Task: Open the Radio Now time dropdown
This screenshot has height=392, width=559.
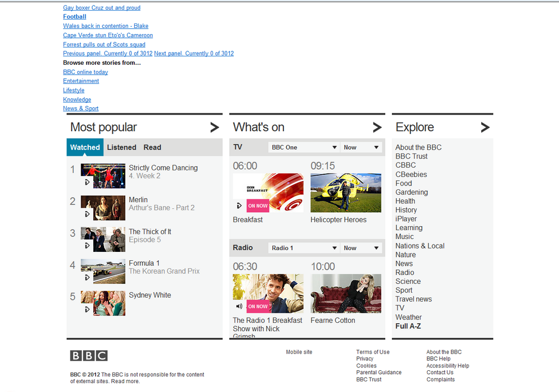Action: click(361, 248)
